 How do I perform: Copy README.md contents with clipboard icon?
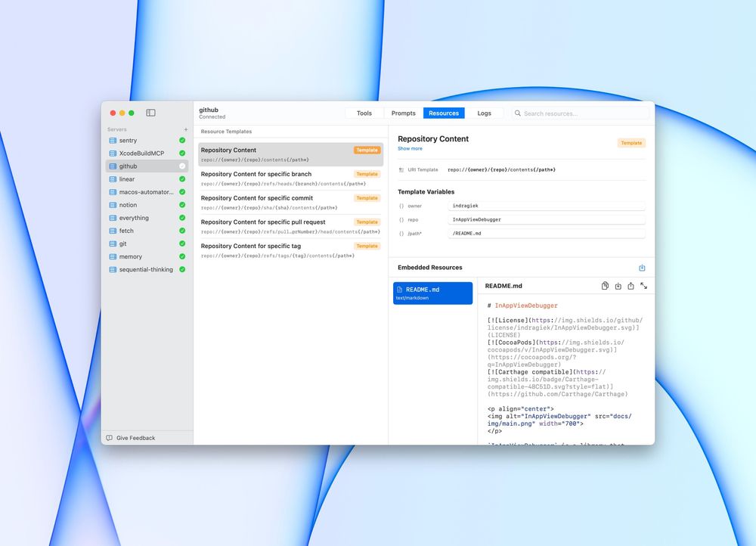pyautogui.click(x=605, y=286)
